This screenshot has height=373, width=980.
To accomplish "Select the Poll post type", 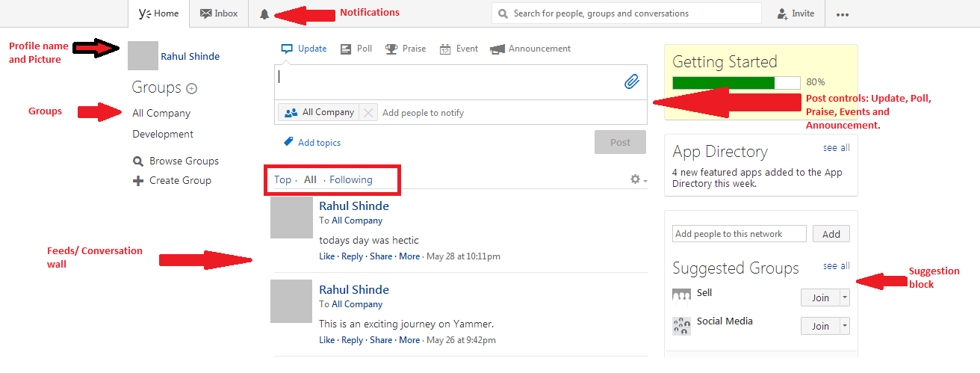I will [356, 49].
